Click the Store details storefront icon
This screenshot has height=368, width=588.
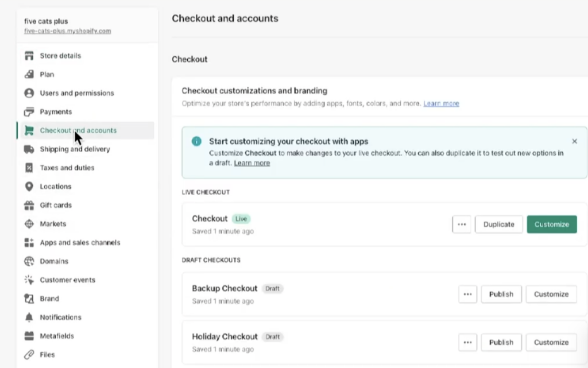point(29,56)
